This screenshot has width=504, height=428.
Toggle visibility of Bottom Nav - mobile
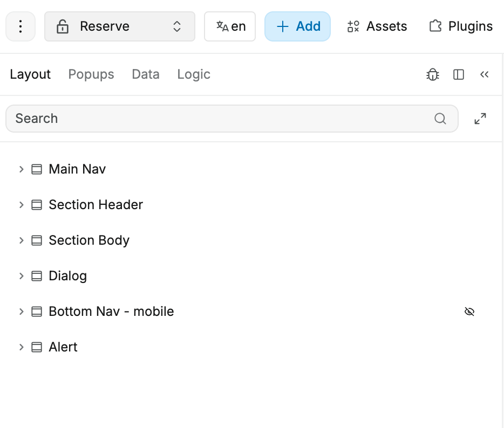(469, 312)
